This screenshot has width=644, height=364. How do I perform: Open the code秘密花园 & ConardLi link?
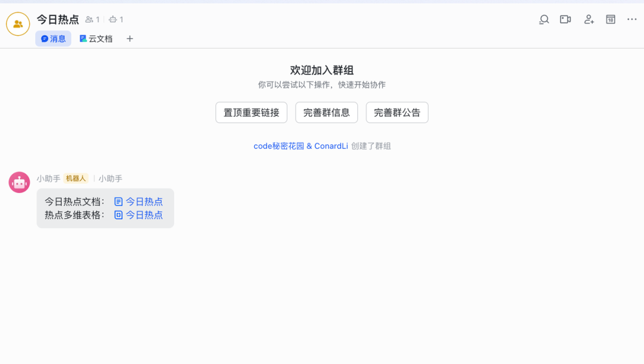coord(300,145)
